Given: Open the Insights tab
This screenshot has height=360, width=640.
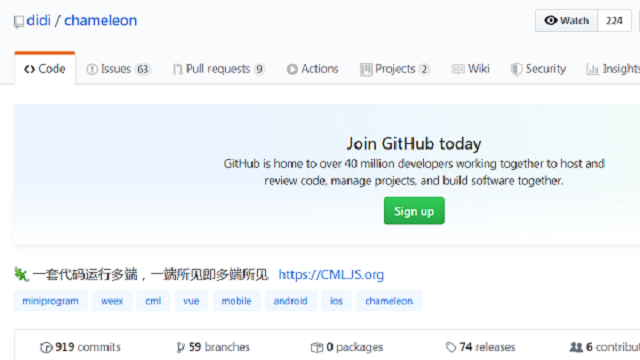Looking at the screenshot, I should tap(613, 69).
